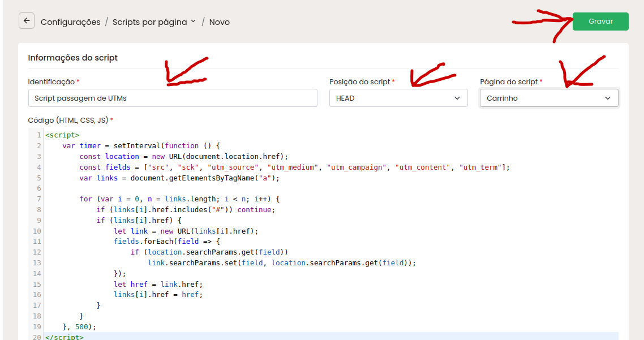Select the closing </script> tag line

[65, 337]
